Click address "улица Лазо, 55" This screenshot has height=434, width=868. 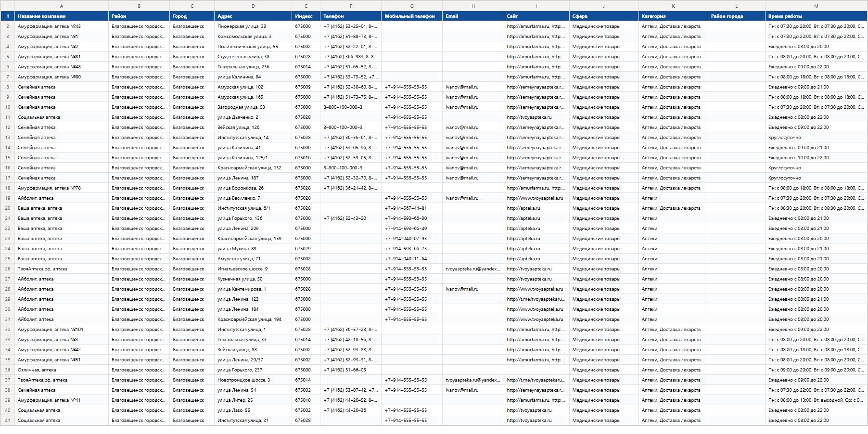click(x=253, y=410)
